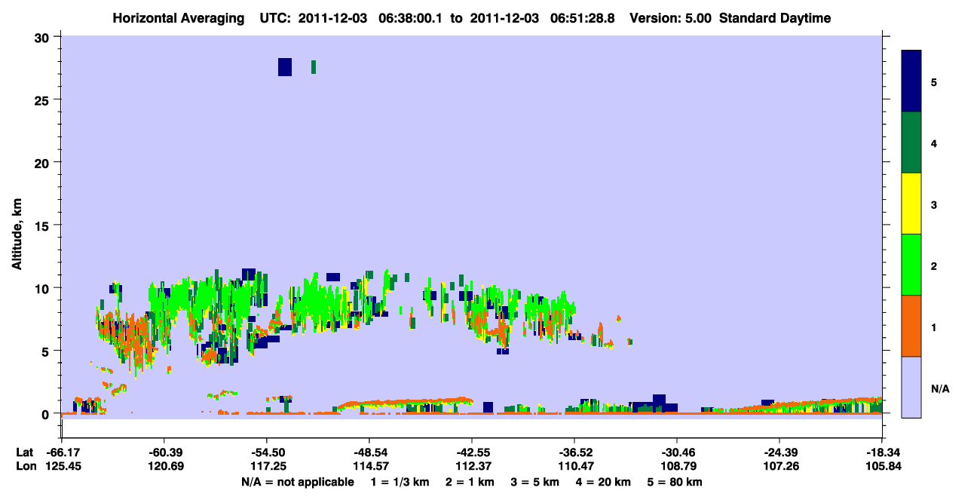Click the longitude value 114.57

(369, 466)
